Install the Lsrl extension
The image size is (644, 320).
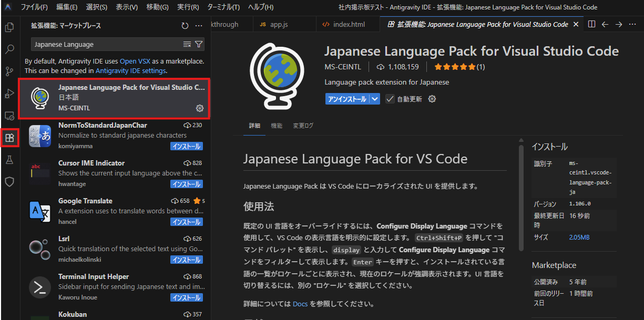pyautogui.click(x=186, y=260)
